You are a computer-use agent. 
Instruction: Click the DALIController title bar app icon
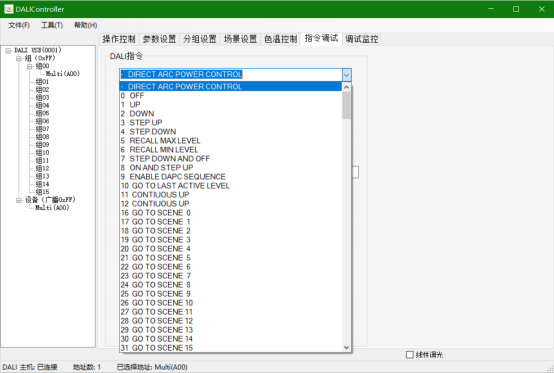[x=8, y=9]
